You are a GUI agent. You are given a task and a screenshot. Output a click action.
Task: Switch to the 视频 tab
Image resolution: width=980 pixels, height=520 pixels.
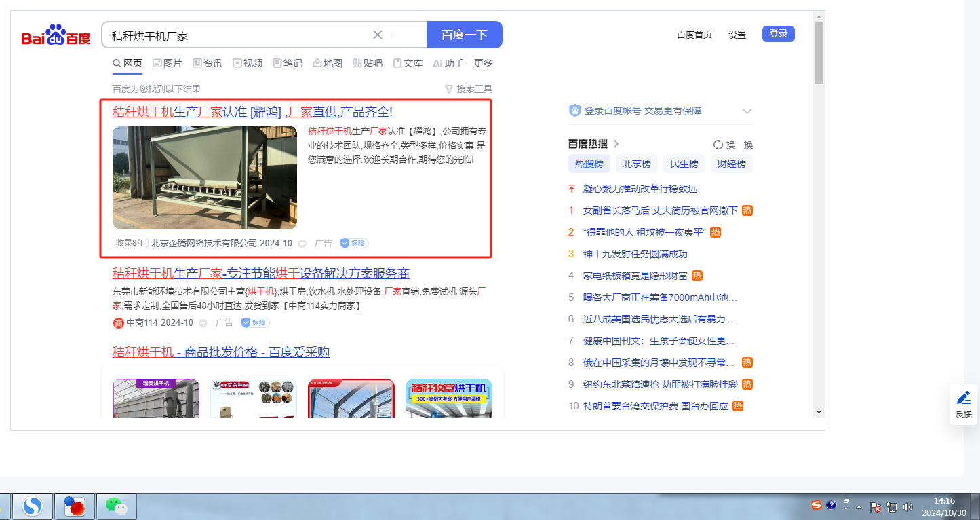pos(248,63)
